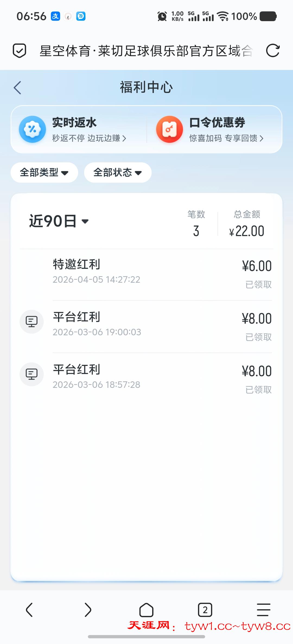Tap browser back navigation arrow

pyautogui.click(x=29, y=610)
